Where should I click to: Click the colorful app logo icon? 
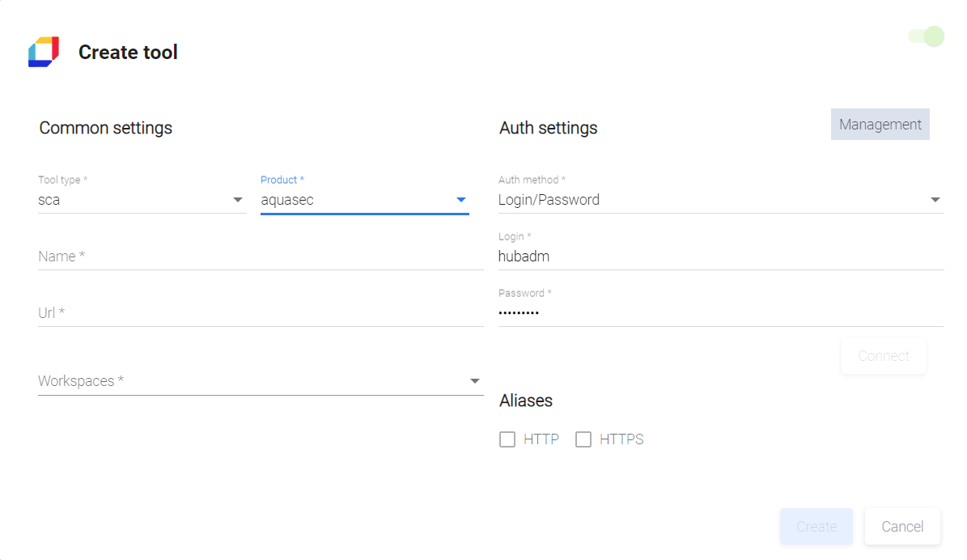44,52
